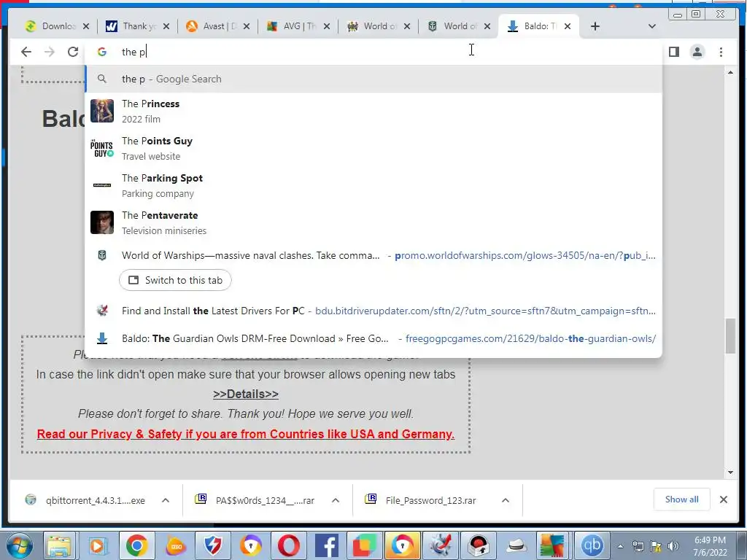Open a new tab with plus button
Viewport: 747px width, 560px height.
tap(595, 26)
